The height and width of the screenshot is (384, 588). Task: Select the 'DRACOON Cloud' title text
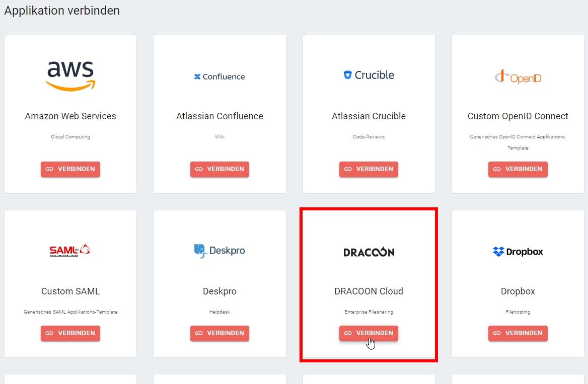coord(369,291)
